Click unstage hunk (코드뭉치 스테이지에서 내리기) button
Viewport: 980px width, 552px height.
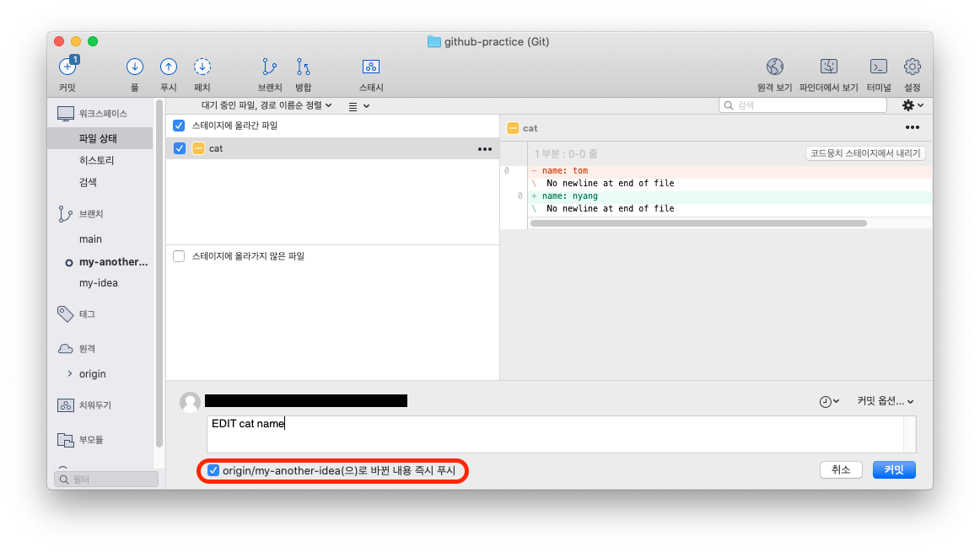point(865,153)
